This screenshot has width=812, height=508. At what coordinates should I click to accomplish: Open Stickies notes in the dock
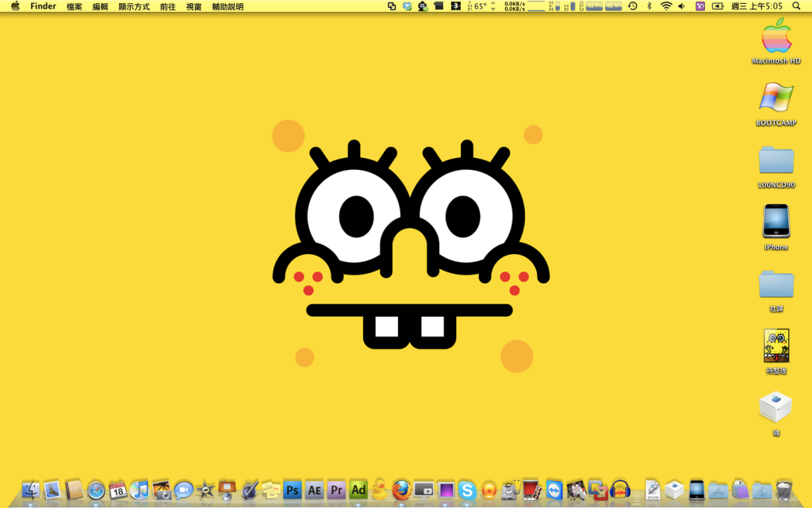point(270,490)
